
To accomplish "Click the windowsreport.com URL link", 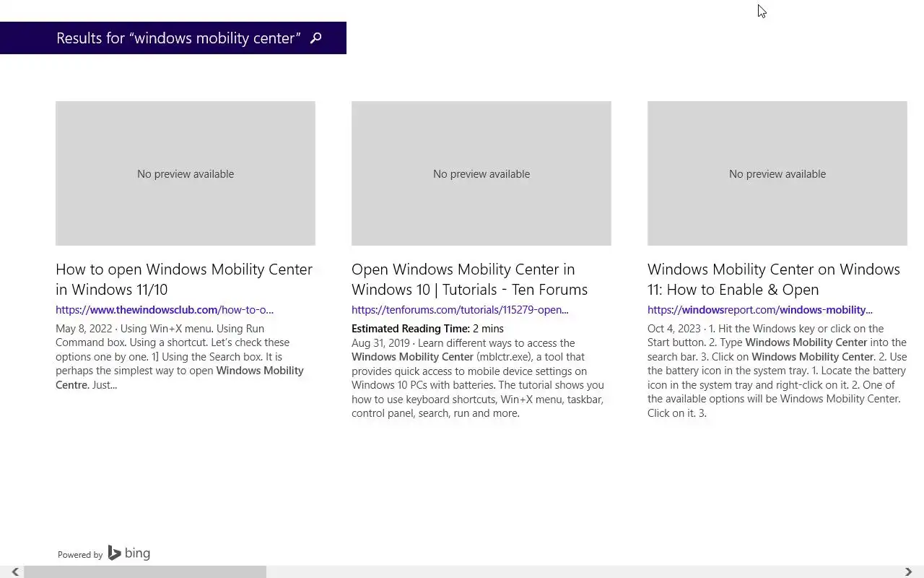I will click(760, 310).
